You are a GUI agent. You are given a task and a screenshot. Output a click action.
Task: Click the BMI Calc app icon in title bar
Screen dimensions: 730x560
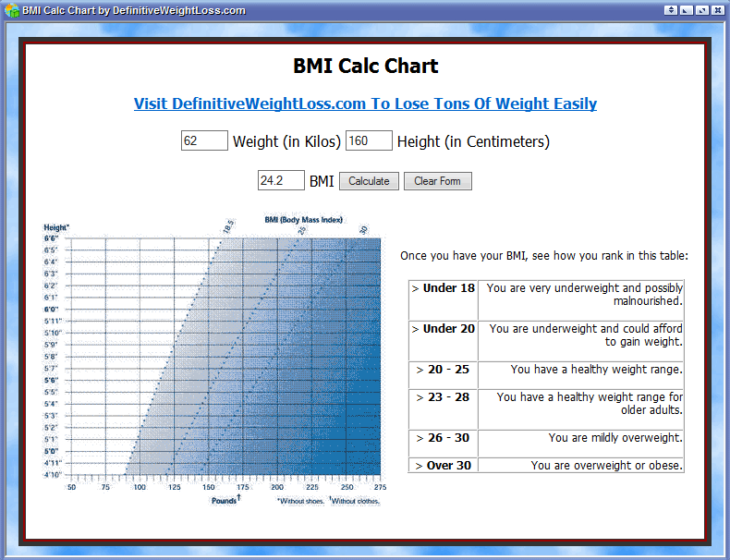[12, 10]
